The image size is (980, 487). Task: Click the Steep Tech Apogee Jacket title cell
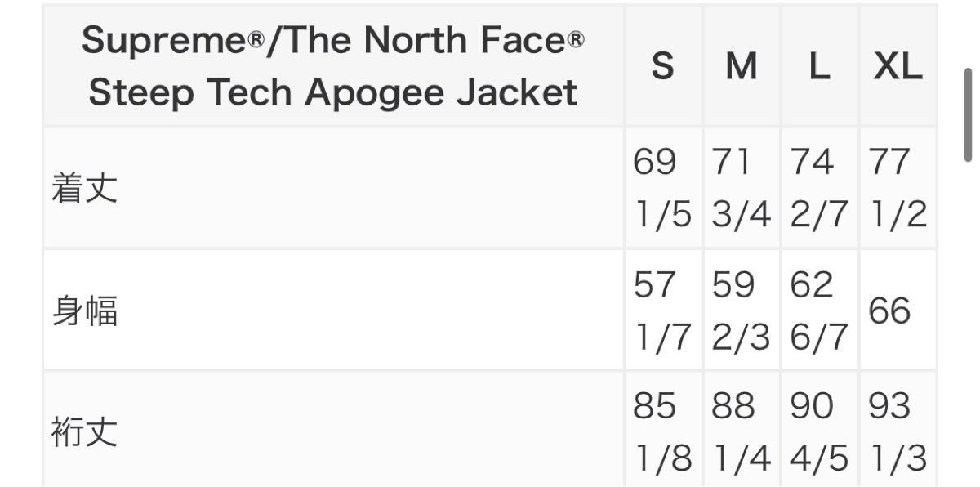pos(332,66)
